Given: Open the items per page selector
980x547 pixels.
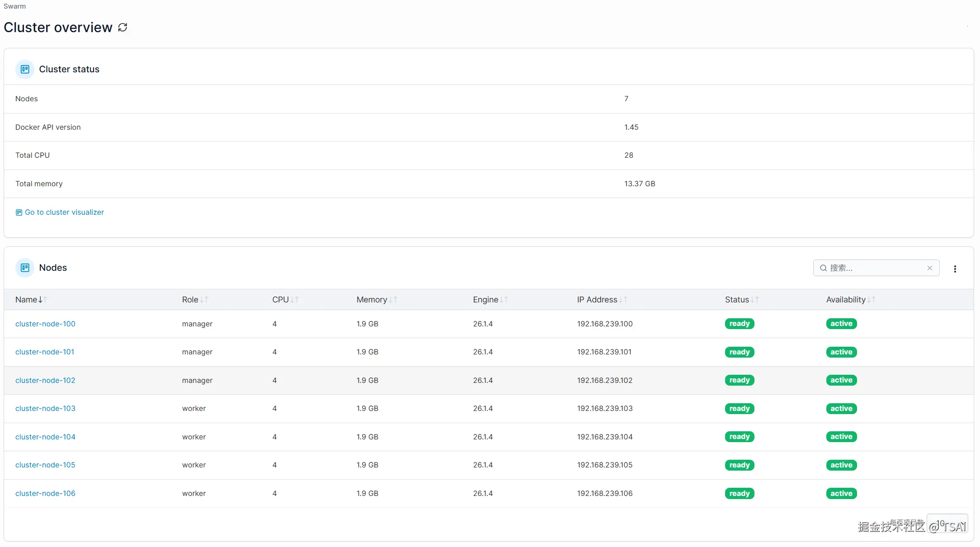Looking at the screenshot, I should click(x=947, y=523).
